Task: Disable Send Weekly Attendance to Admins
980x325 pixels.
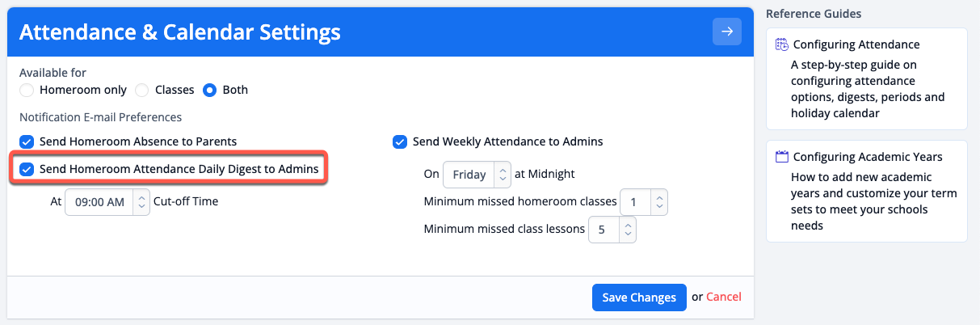Action: coord(400,141)
